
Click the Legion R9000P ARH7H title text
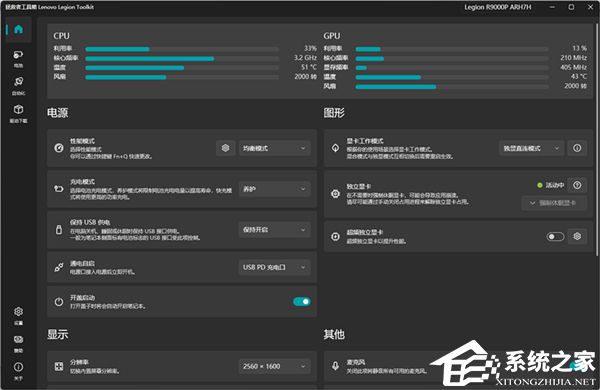click(x=497, y=7)
